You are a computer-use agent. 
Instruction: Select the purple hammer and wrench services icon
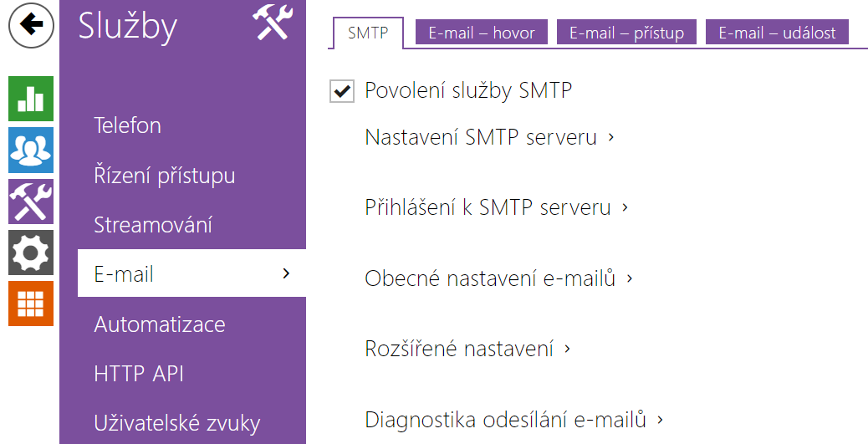31,201
